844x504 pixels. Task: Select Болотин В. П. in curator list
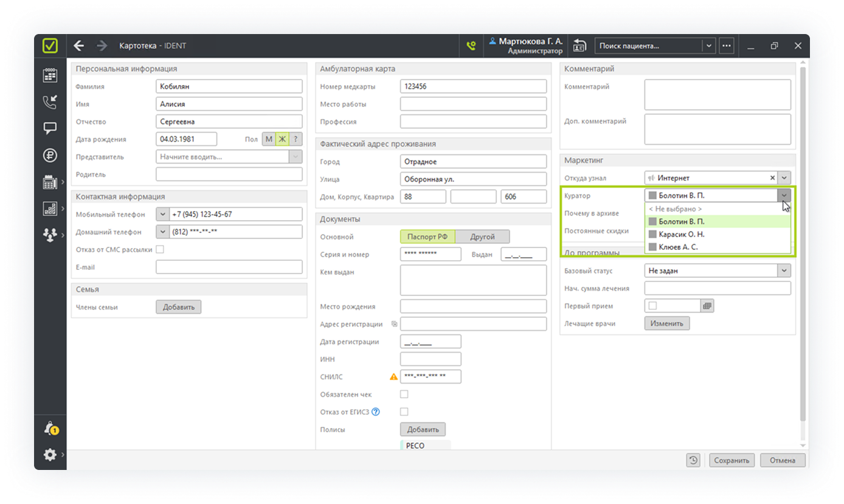718,221
